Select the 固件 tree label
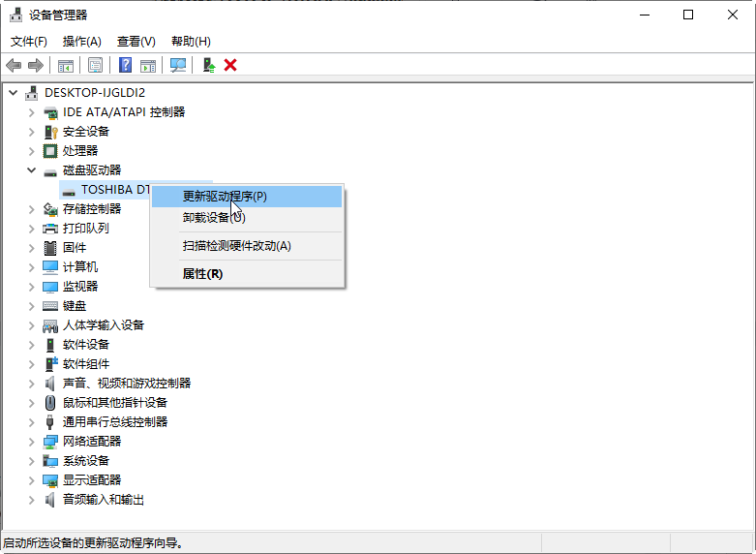This screenshot has width=756, height=554. coord(75,248)
